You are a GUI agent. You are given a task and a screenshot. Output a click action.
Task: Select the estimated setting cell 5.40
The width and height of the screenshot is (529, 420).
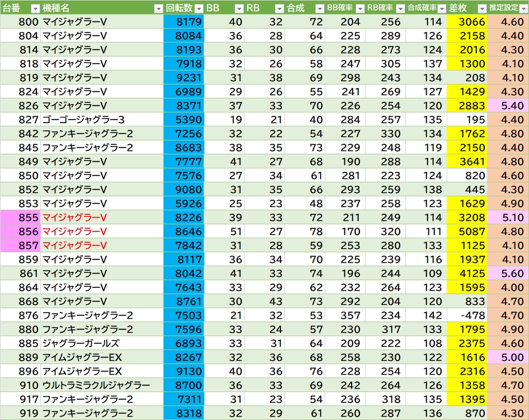coord(508,106)
